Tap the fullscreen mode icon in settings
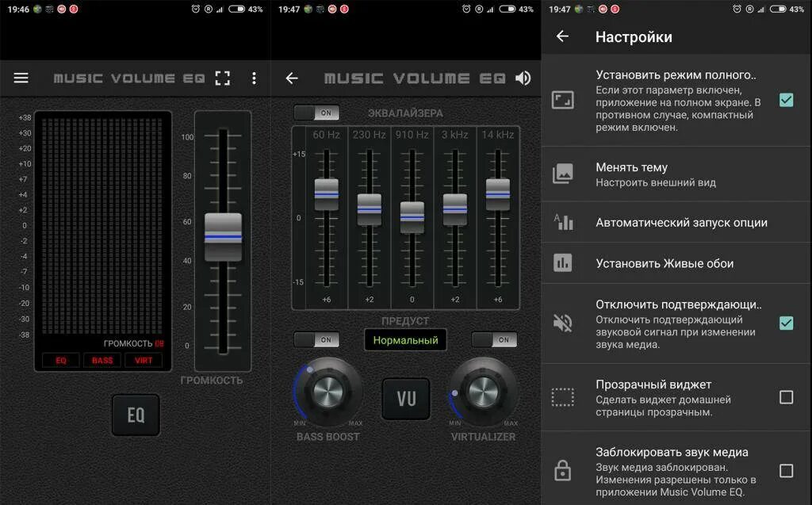 562,100
